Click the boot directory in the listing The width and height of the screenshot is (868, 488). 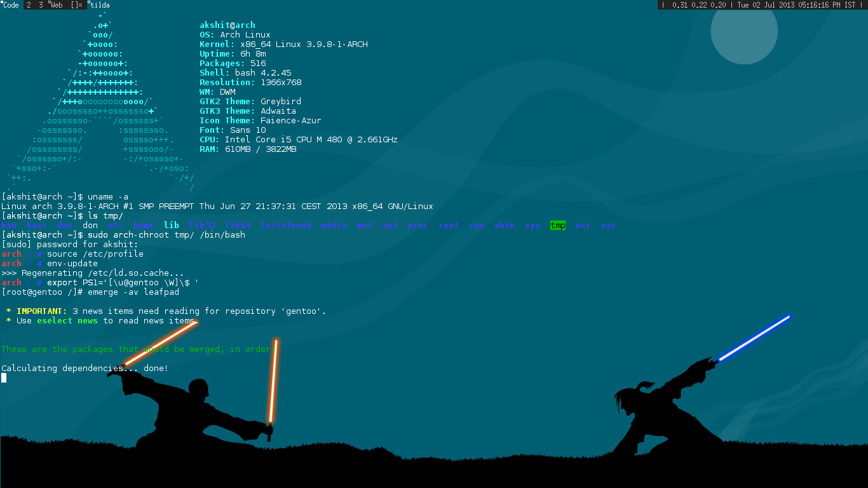[x=37, y=226]
